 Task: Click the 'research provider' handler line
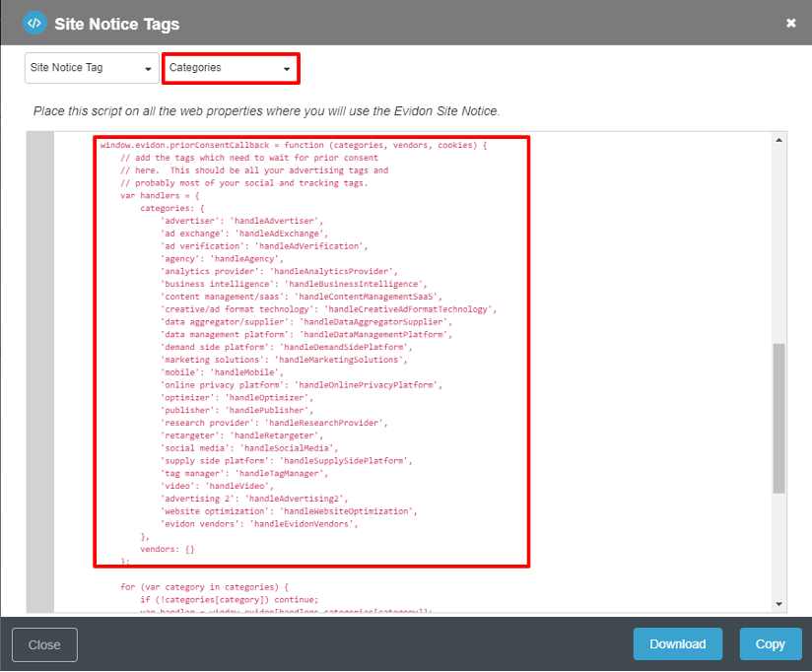click(x=274, y=423)
